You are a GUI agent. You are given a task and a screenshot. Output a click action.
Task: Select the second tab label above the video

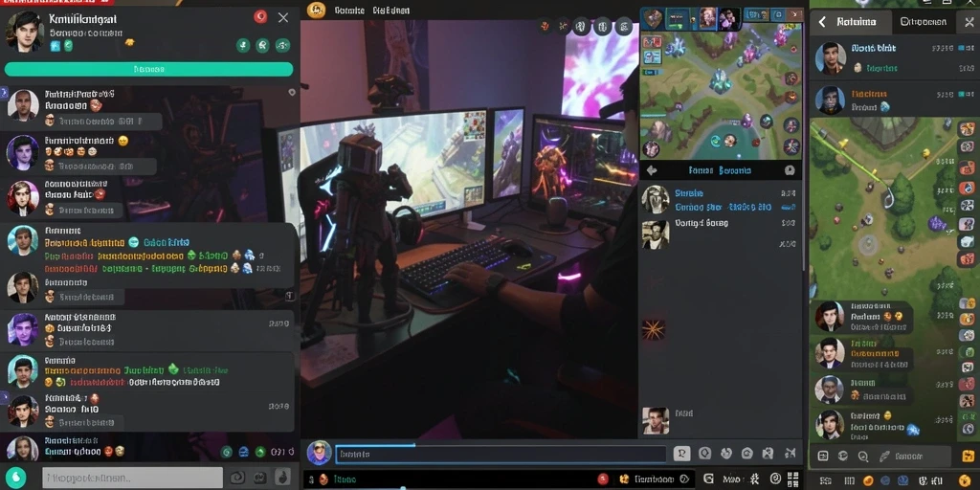coord(391,11)
